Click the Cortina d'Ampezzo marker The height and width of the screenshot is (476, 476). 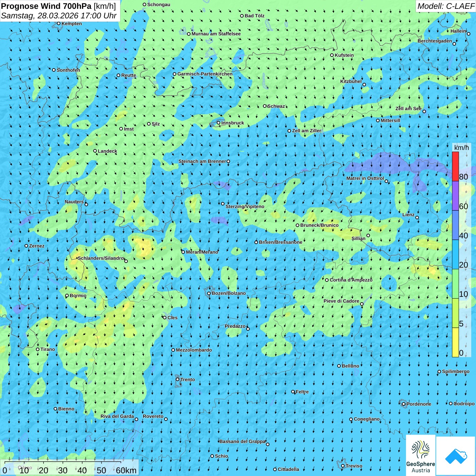(327, 280)
